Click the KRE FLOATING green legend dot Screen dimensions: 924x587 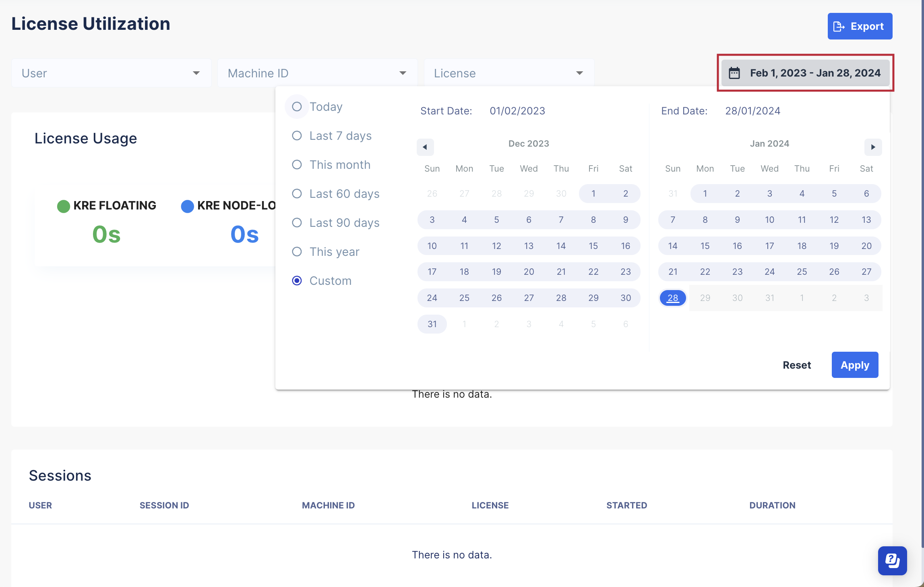(x=64, y=205)
